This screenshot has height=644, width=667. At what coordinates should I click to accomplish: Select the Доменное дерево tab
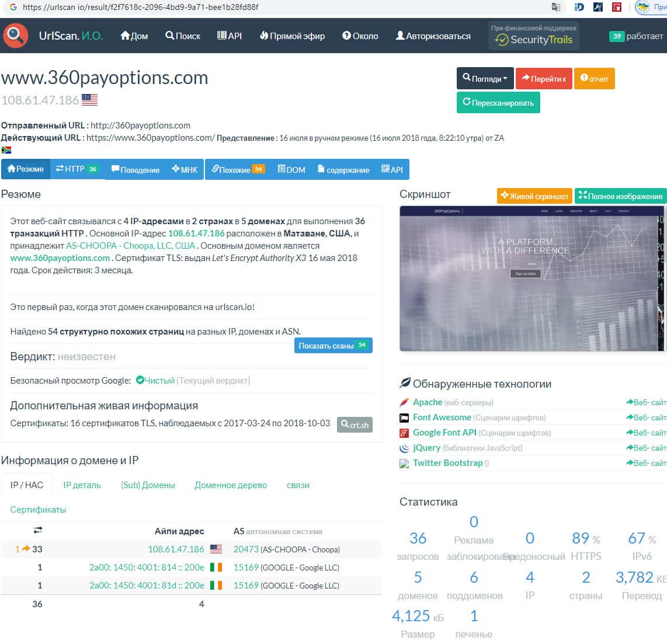231,485
